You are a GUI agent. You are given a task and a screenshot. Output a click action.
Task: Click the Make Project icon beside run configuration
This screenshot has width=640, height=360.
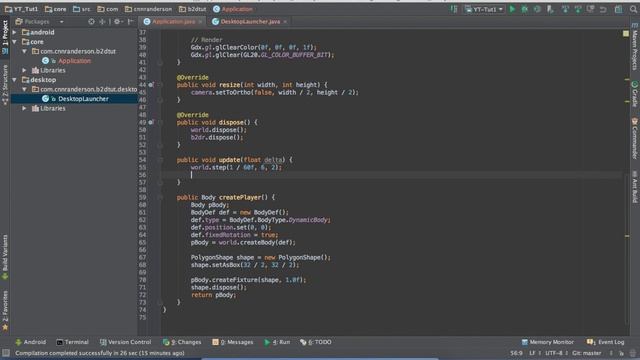(x=454, y=9)
